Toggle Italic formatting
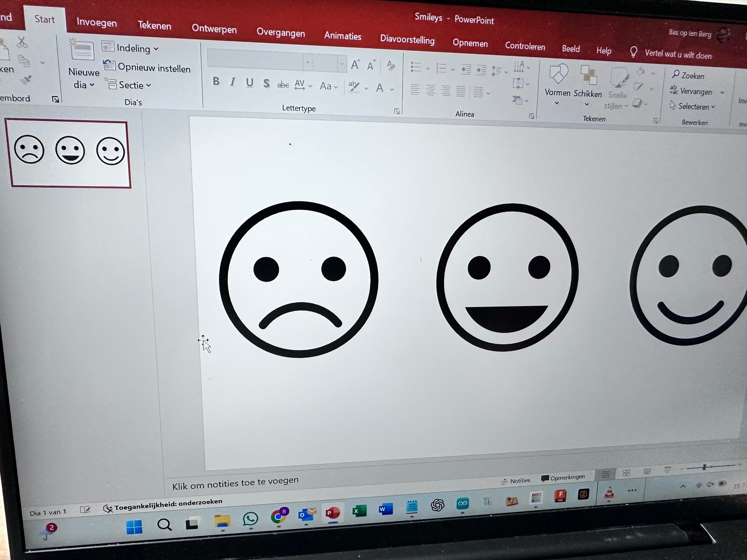The height and width of the screenshot is (560, 747). (233, 82)
